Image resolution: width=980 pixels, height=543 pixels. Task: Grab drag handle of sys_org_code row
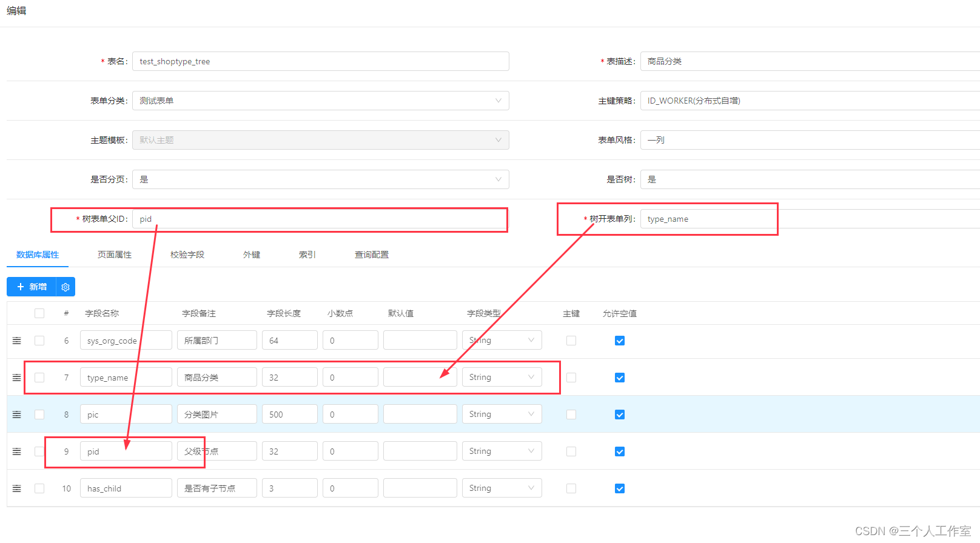(x=17, y=341)
